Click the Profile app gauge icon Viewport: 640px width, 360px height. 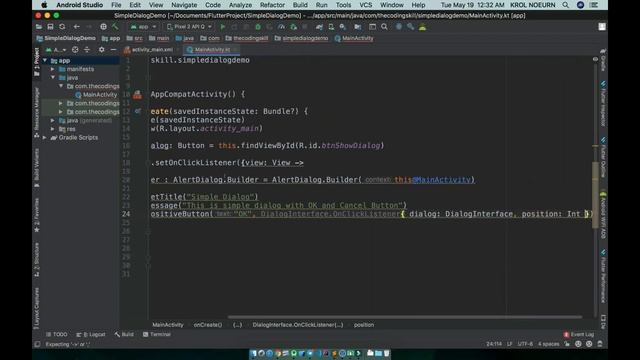(x=281, y=27)
